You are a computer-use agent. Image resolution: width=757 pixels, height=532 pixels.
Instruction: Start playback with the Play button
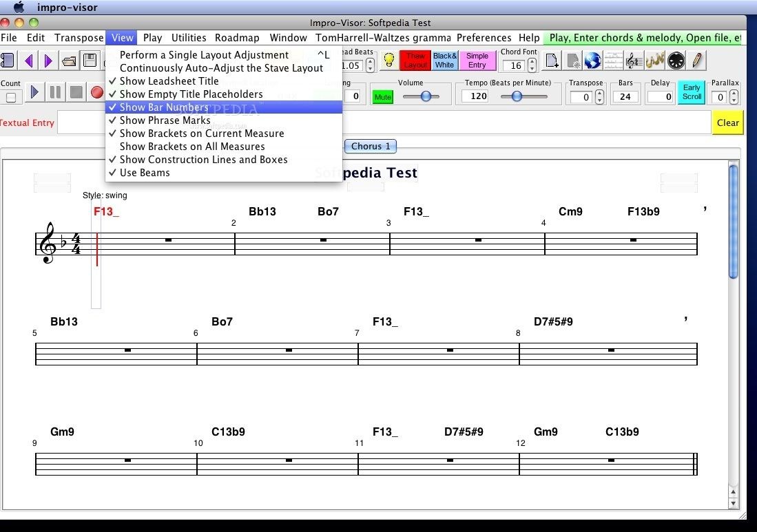point(34,92)
